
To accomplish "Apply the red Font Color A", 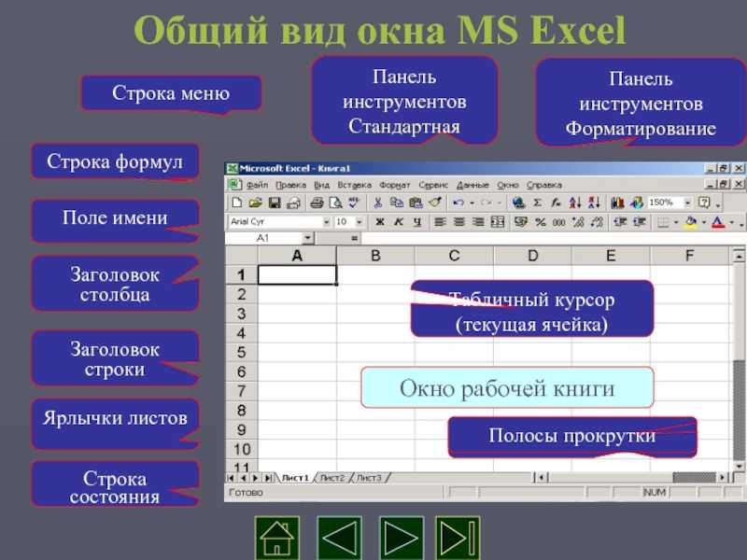I will [x=718, y=222].
